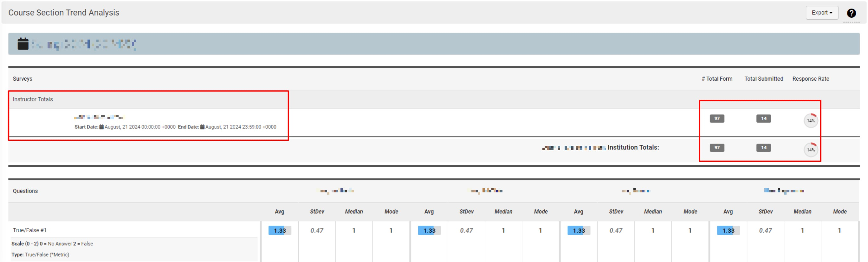Click the calendar icon beside End Date
Viewport: 868px width, 262px height.
pyautogui.click(x=202, y=127)
